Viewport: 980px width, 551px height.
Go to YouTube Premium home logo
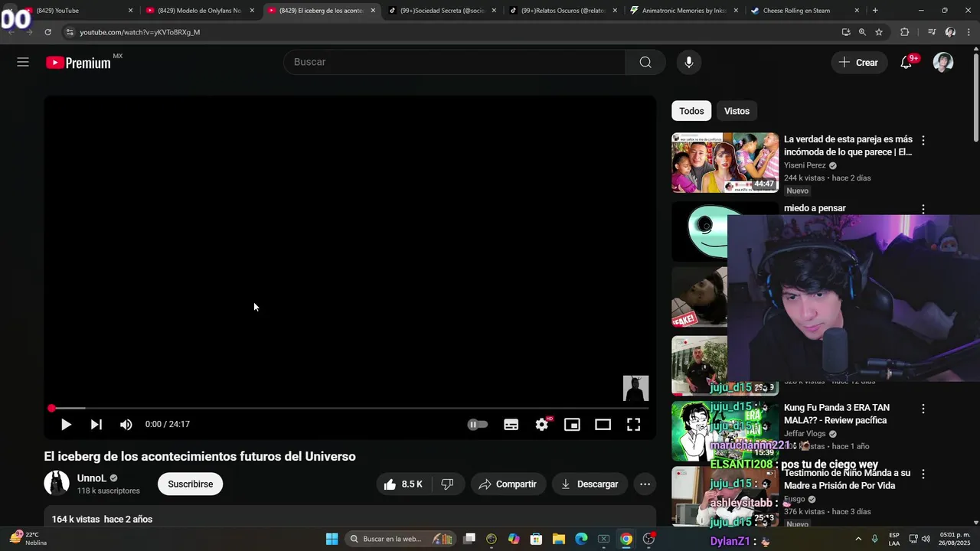point(78,63)
